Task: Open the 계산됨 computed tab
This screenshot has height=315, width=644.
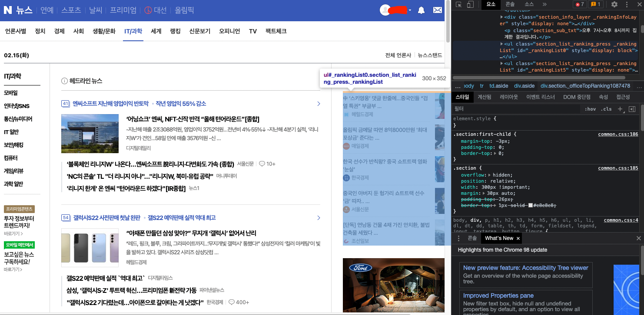Action: point(484,97)
